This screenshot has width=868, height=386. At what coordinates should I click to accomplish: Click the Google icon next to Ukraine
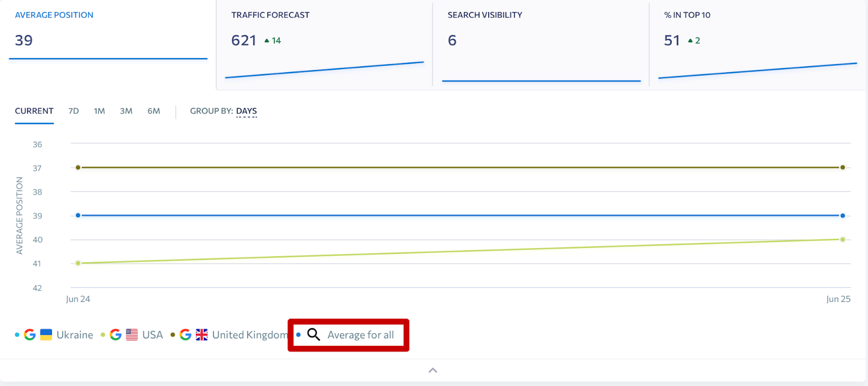point(30,335)
